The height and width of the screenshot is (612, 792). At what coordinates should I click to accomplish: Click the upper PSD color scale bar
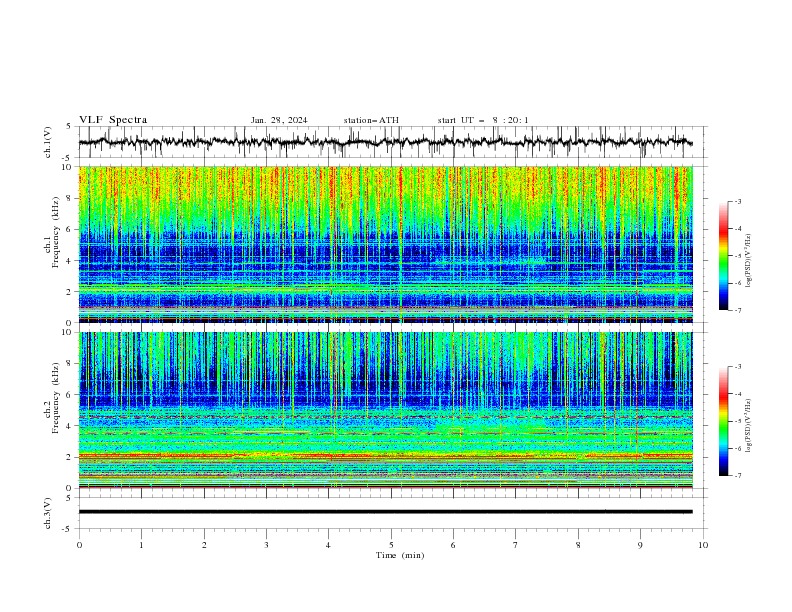pyautogui.click(x=723, y=256)
